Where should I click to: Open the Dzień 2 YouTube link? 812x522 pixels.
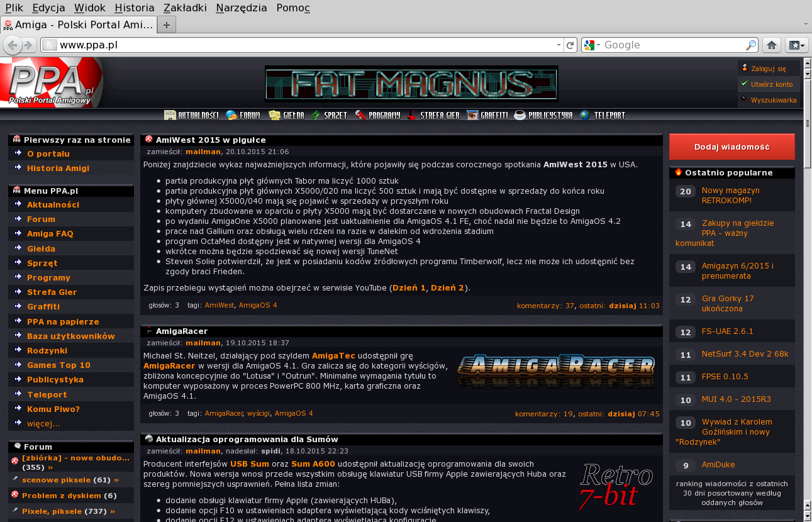click(447, 288)
